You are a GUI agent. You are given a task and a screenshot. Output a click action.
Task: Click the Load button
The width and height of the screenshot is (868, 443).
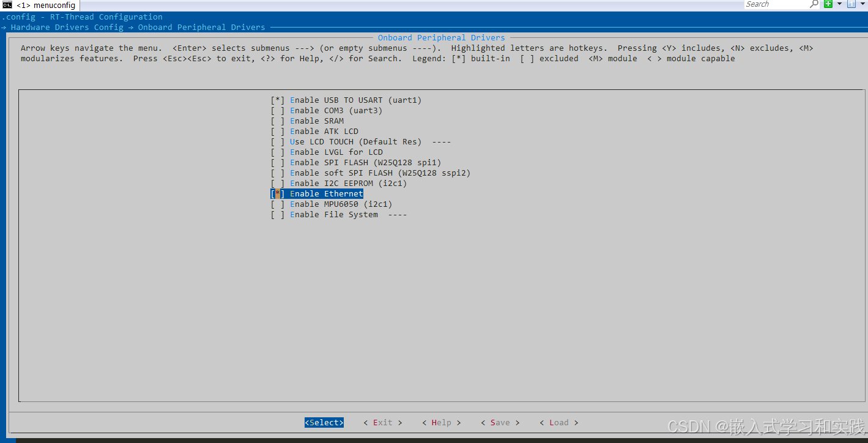(558, 422)
